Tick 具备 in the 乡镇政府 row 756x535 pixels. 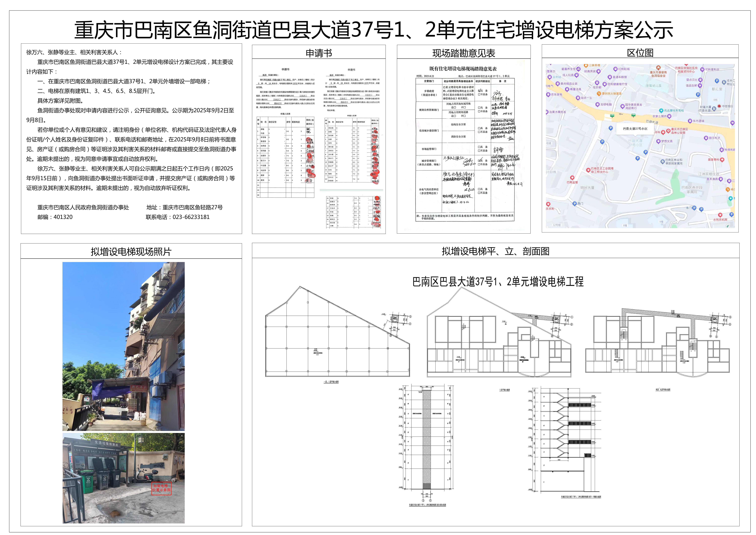[479, 91]
